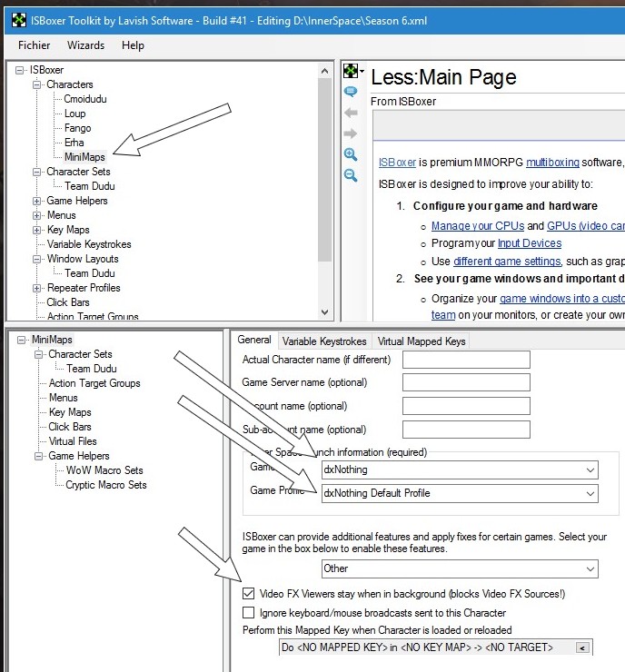Open the Game dropdown showing dxNothing

pos(460,469)
